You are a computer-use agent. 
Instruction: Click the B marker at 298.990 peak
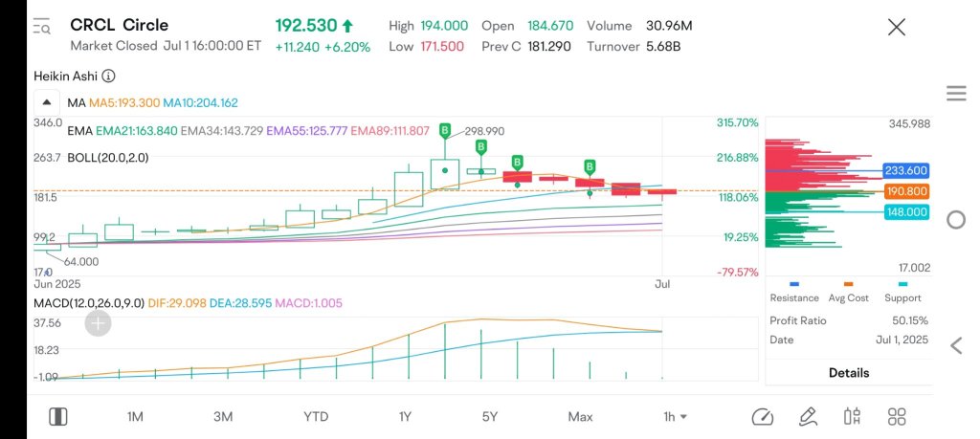[x=445, y=130]
